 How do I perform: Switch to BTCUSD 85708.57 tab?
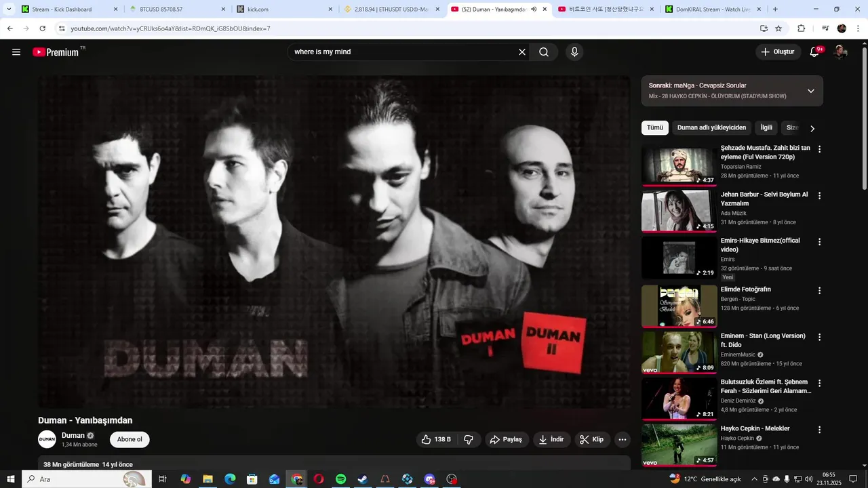coord(176,9)
